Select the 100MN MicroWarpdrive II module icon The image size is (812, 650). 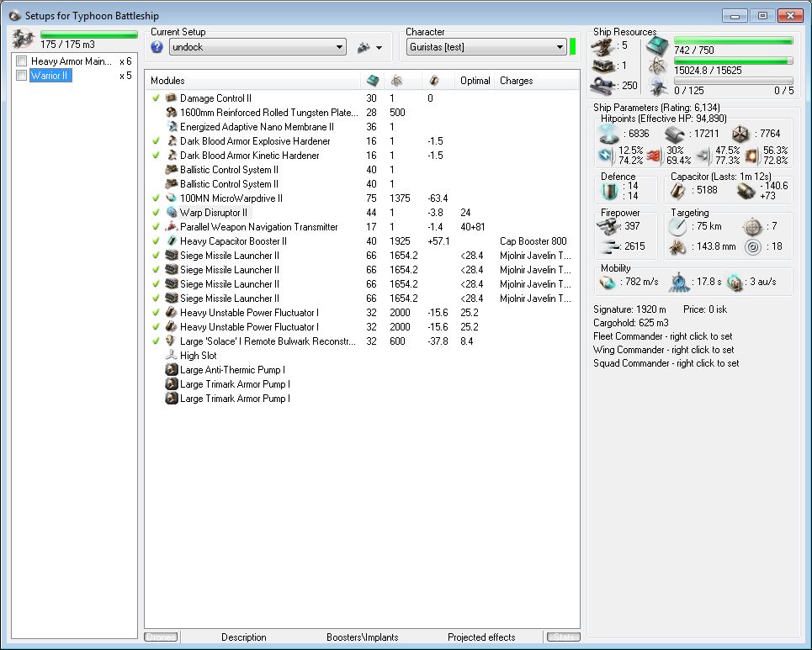(x=171, y=198)
